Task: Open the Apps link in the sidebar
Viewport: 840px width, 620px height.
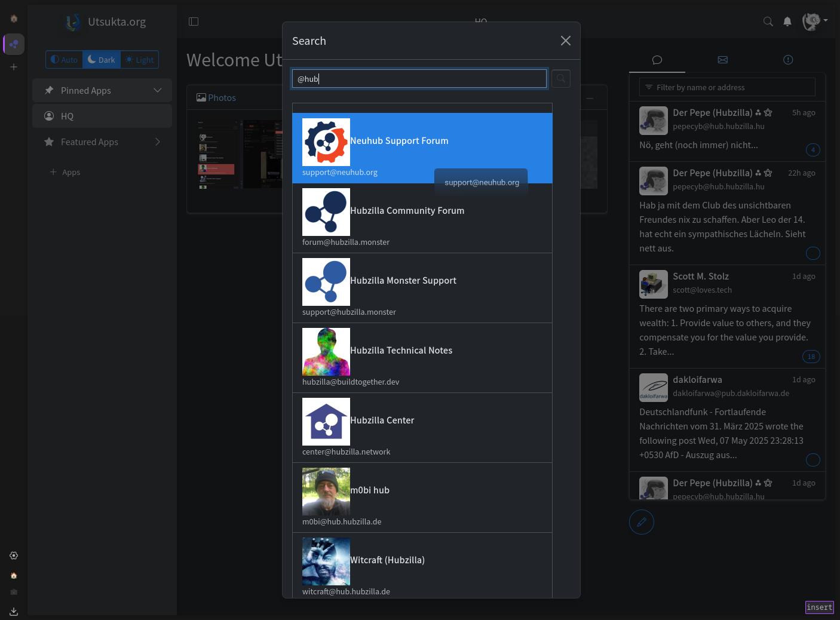Action: point(65,172)
